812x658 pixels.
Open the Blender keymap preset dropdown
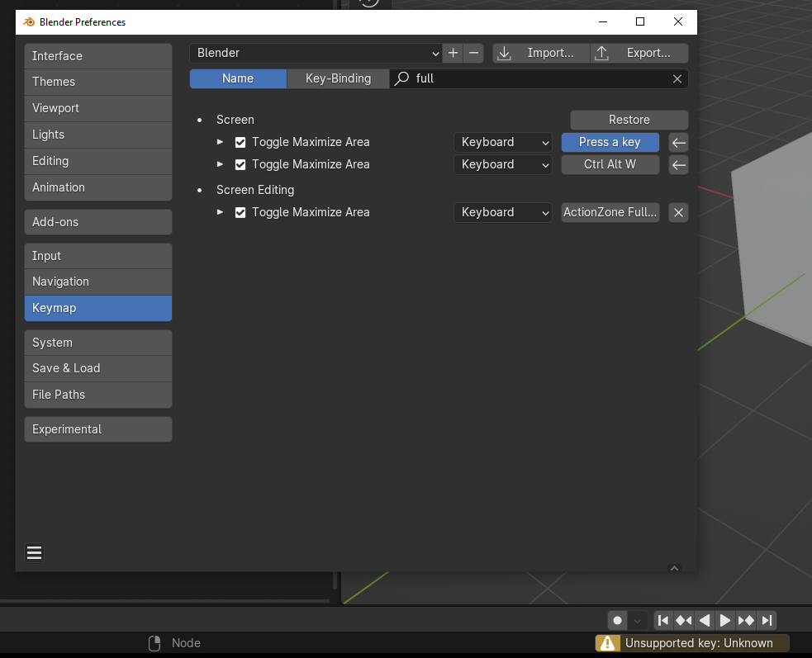pyautogui.click(x=315, y=53)
